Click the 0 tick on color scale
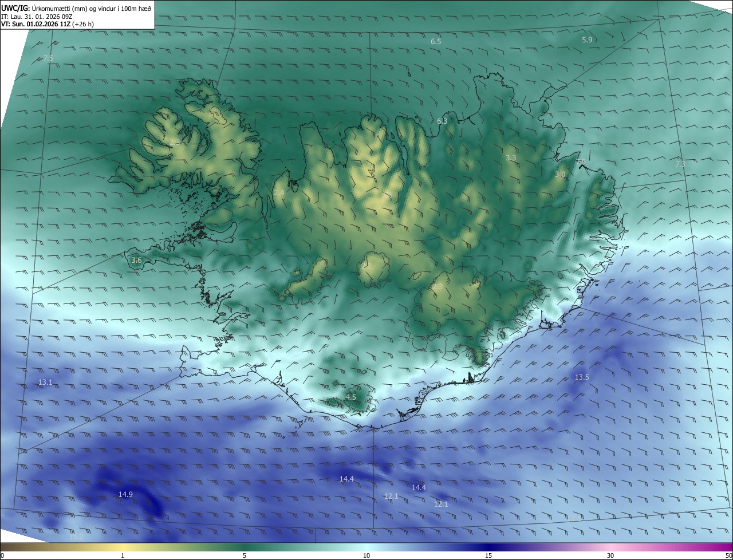 (x=2, y=555)
